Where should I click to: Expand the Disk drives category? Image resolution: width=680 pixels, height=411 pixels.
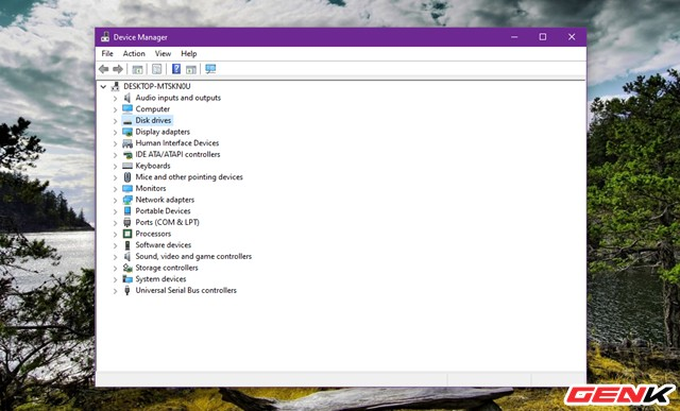(115, 121)
